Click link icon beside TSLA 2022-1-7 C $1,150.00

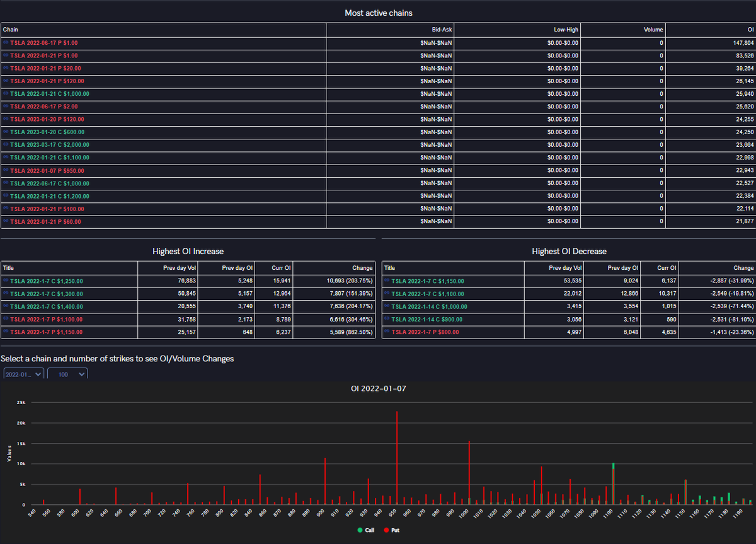tap(387, 281)
